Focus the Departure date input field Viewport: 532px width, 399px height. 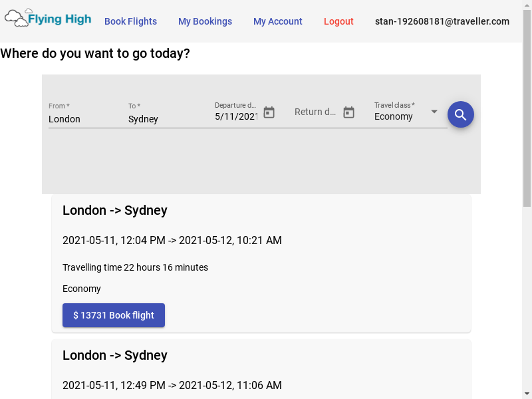235,116
